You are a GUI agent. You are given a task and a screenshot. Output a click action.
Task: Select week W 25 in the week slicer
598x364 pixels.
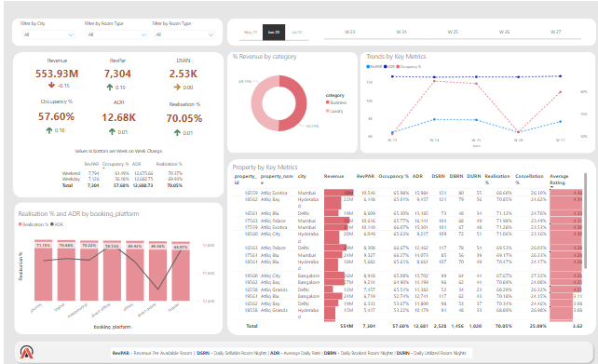[x=453, y=32]
